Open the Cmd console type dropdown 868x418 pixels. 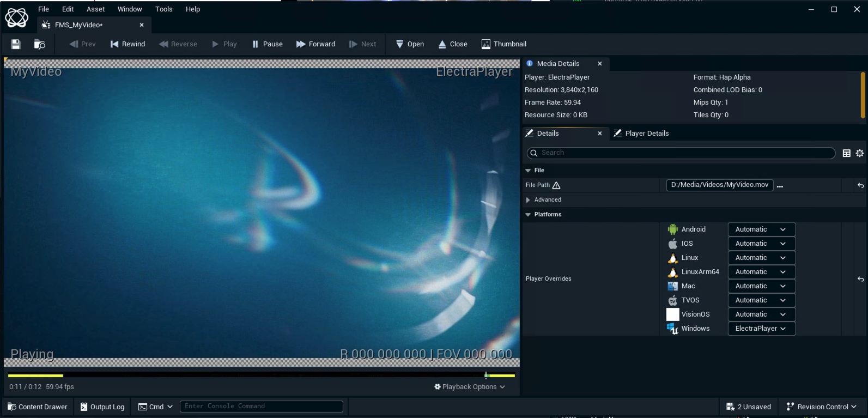point(155,407)
